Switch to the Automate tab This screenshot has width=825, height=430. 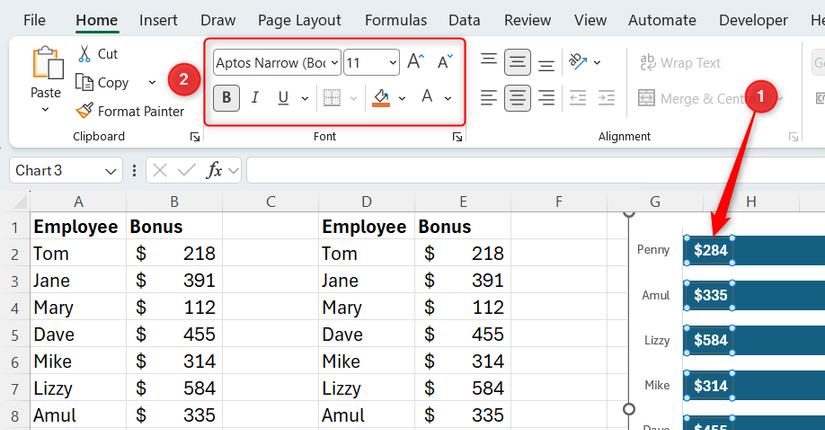coord(662,20)
